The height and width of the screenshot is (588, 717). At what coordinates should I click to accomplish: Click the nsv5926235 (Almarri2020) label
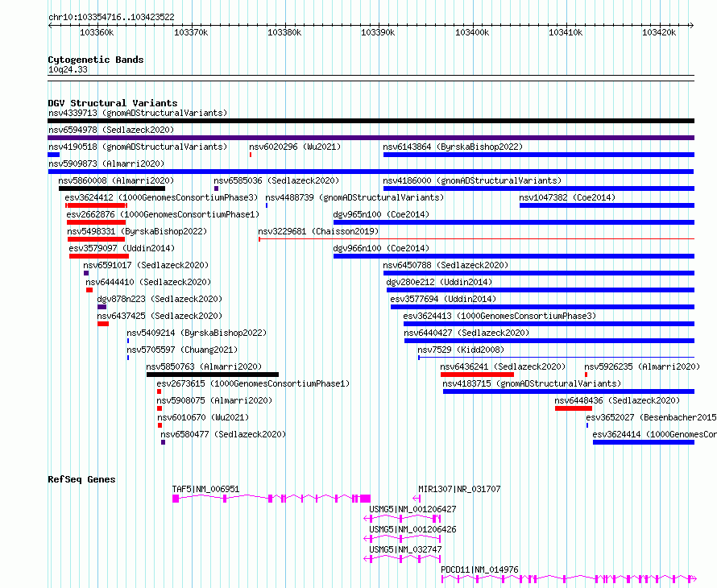point(642,366)
